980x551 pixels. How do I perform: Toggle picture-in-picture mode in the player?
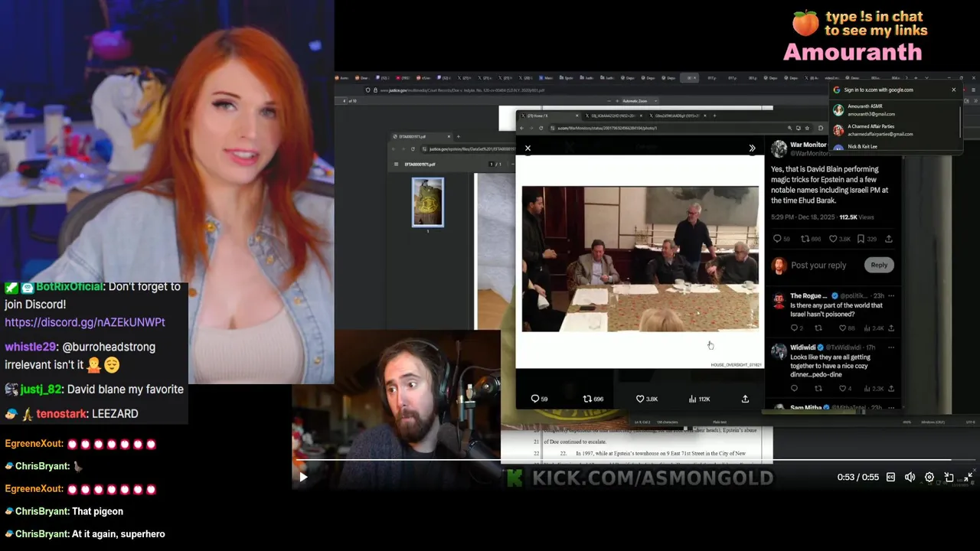(x=949, y=477)
